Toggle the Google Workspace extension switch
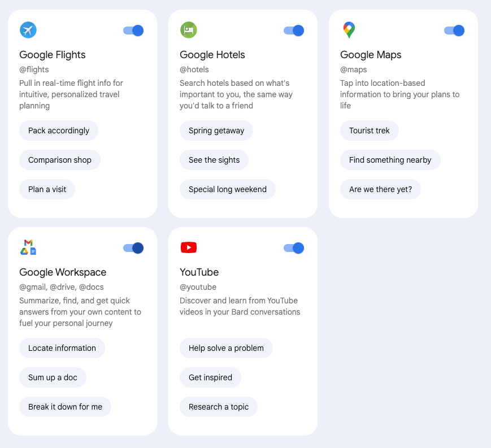 (133, 248)
